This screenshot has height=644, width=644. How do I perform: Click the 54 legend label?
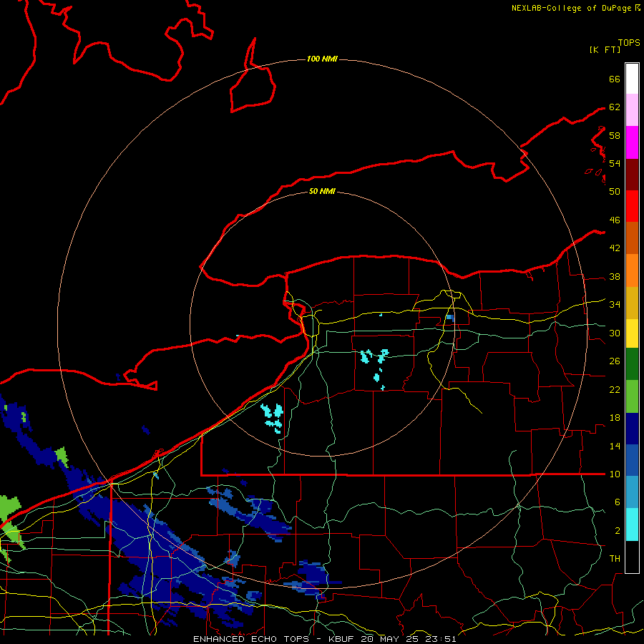(615, 163)
